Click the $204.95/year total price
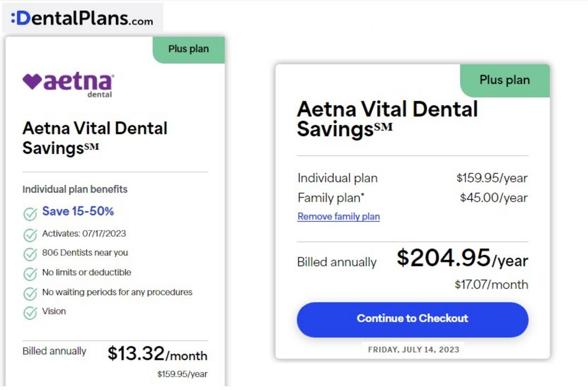588x390 pixels. point(462,258)
